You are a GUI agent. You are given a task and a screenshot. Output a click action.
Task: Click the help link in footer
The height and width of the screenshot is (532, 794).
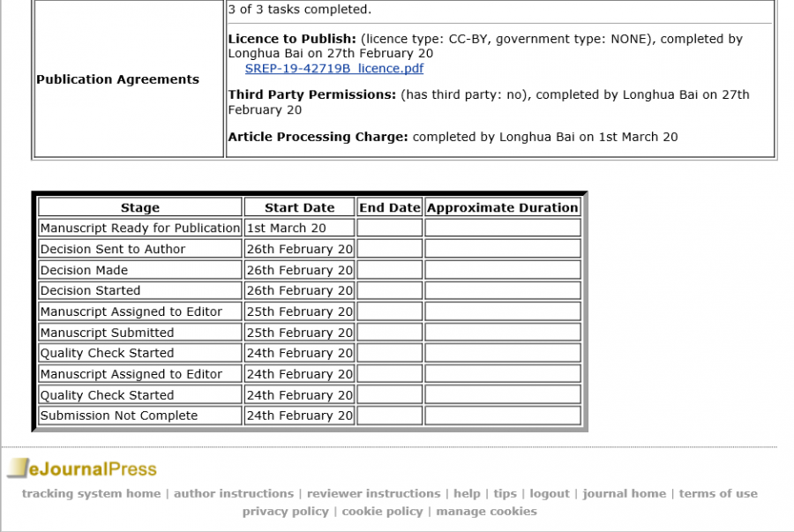tap(467, 493)
